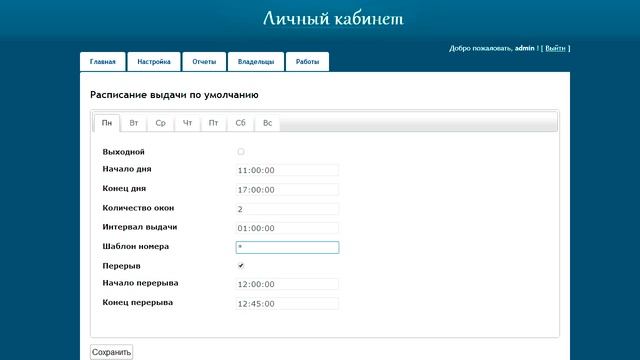Focus the Начало дня time field
This screenshot has width=640, height=360.
point(287,170)
